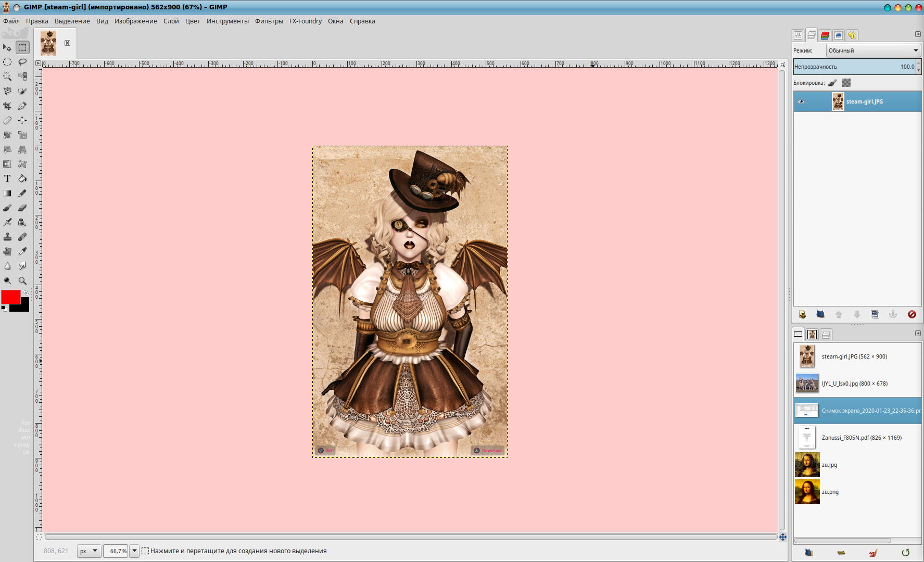Screen dimensions: 924x562
Task: Delete layer using red prohibition icon
Action: (912, 314)
